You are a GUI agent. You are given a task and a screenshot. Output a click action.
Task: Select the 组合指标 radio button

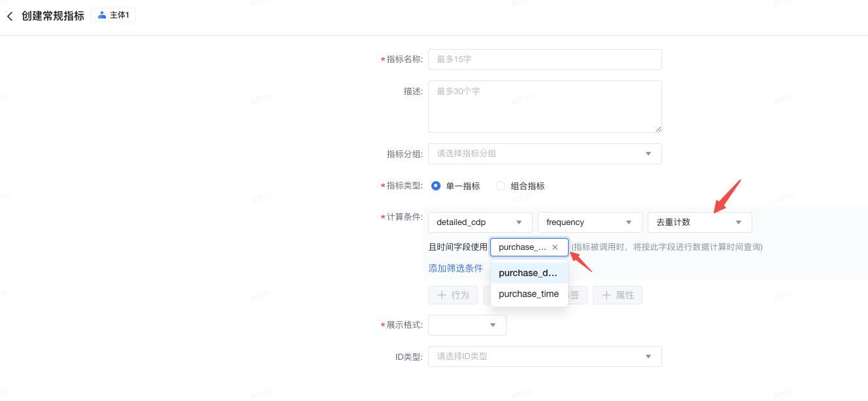coord(501,186)
